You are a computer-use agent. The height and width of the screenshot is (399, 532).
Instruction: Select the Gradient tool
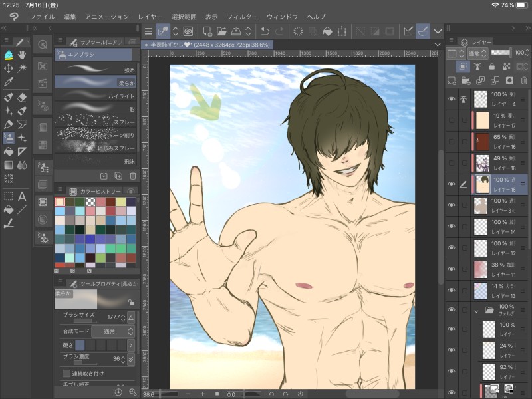(x=9, y=165)
